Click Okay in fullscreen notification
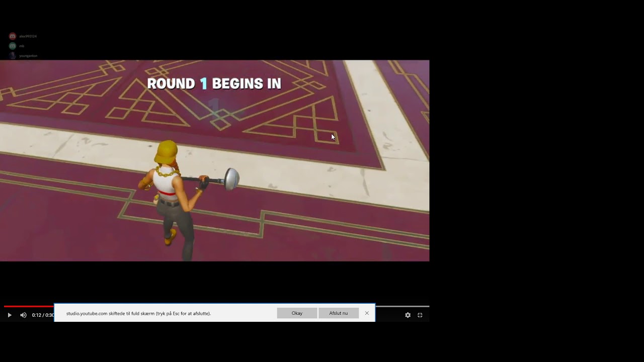The width and height of the screenshot is (644, 362). (297, 313)
